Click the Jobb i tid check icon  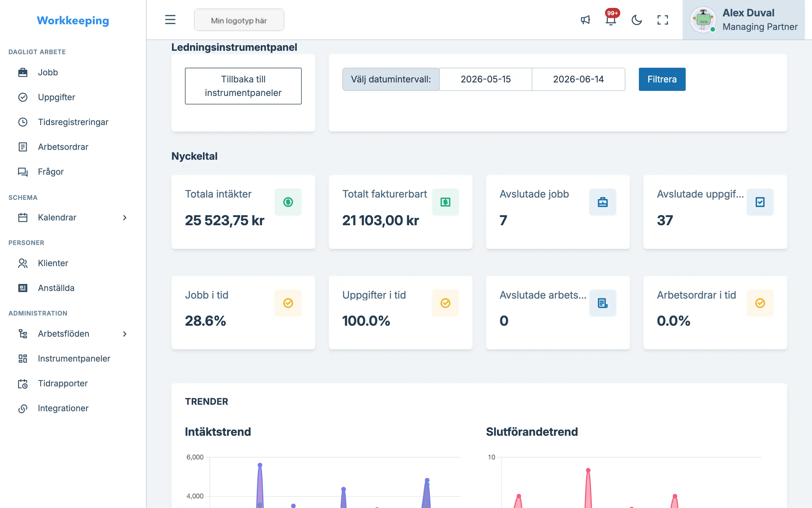click(288, 303)
